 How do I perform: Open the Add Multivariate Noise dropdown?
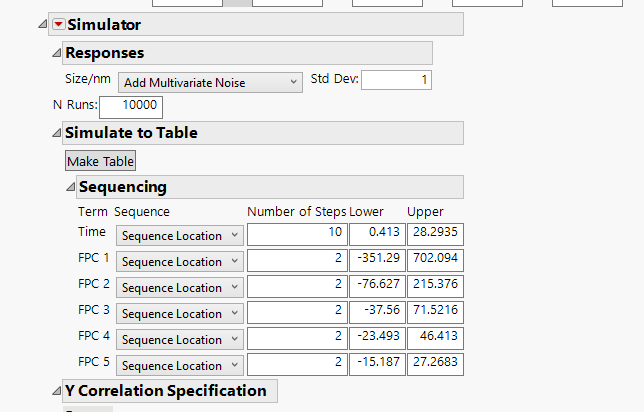click(210, 82)
